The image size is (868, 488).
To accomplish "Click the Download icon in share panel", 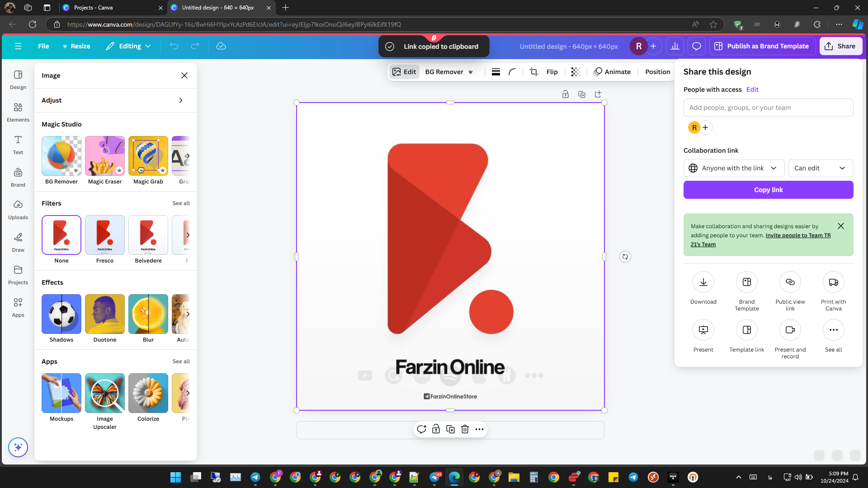I will pos(703,282).
